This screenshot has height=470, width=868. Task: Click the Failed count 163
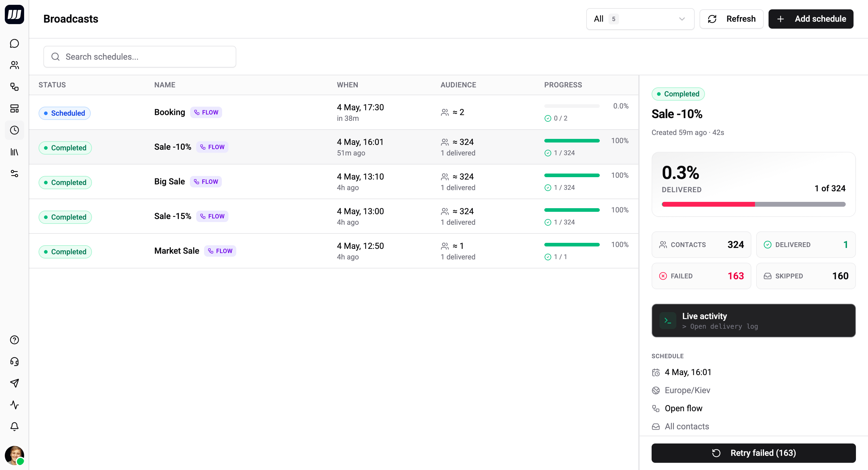736,276
